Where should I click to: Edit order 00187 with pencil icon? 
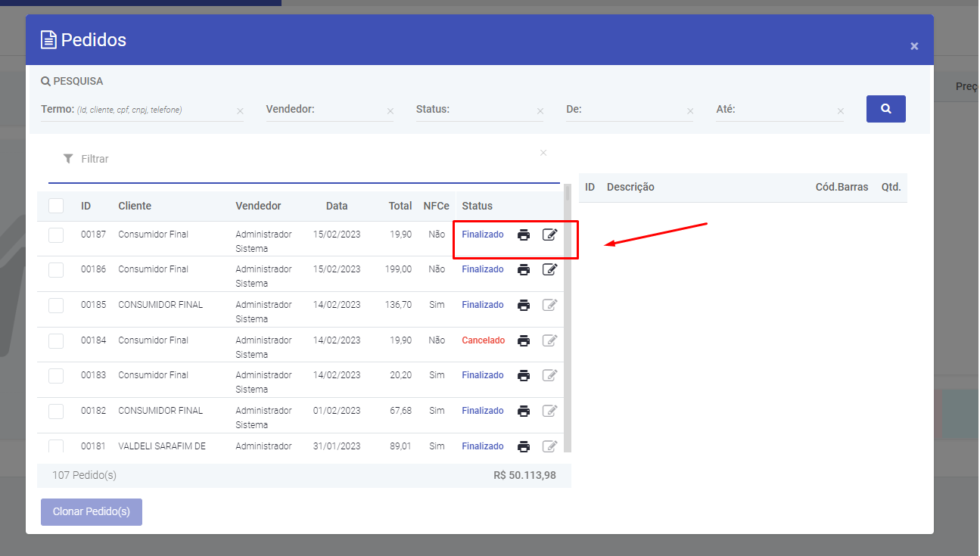pos(550,235)
